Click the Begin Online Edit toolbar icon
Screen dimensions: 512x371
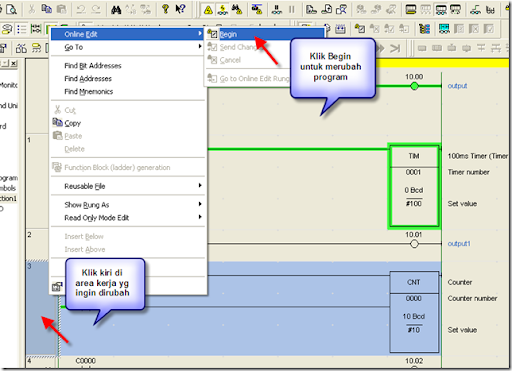[x=359, y=29]
